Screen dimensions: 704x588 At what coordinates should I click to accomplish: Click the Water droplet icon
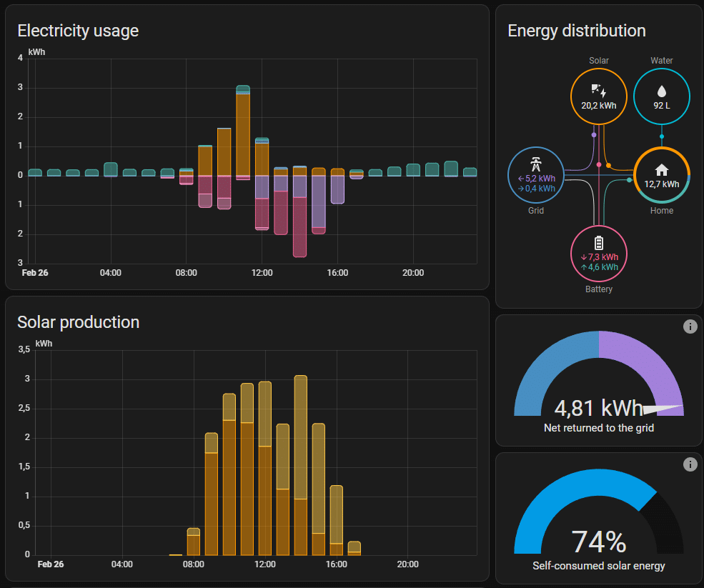662,91
